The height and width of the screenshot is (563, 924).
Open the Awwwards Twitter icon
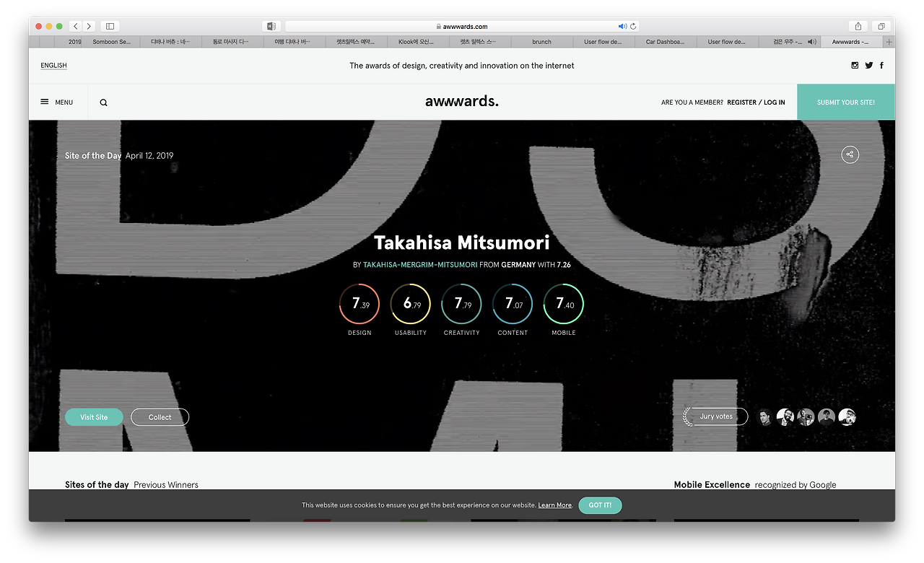pos(868,65)
